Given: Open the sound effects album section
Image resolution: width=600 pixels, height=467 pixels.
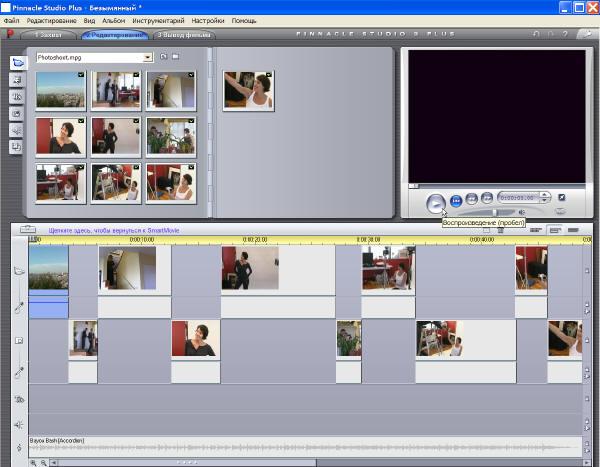Looking at the screenshot, I should coord(16,130).
